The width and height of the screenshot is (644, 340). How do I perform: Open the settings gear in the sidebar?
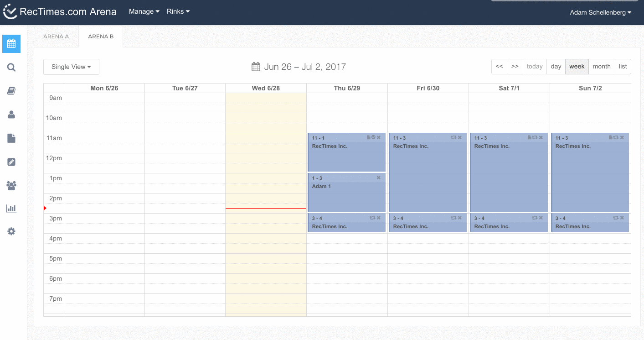point(11,231)
